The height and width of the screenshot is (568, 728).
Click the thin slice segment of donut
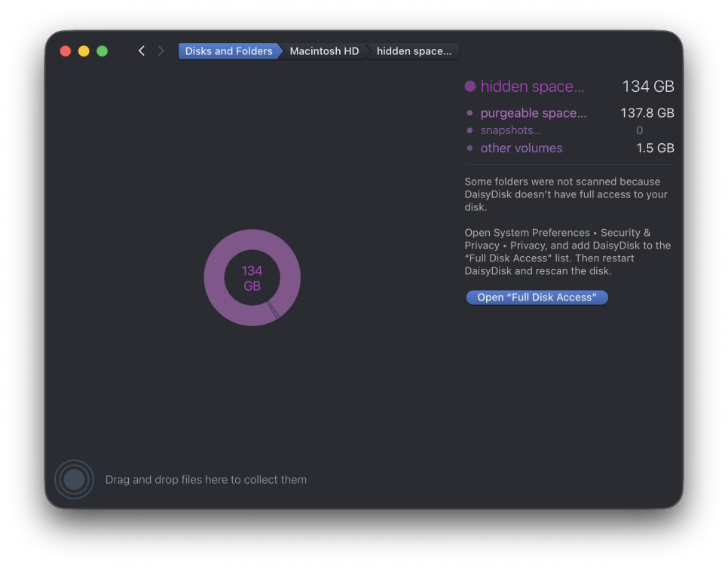click(274, 310)
